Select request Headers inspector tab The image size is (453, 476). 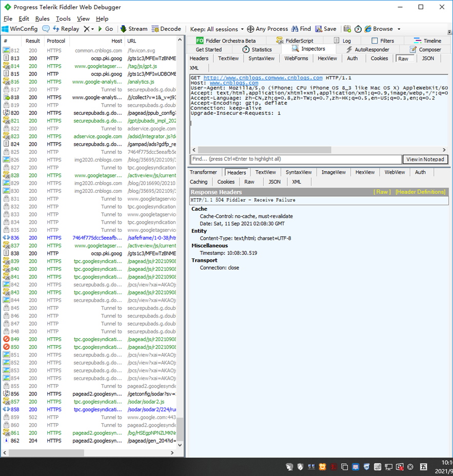[199, 58]
